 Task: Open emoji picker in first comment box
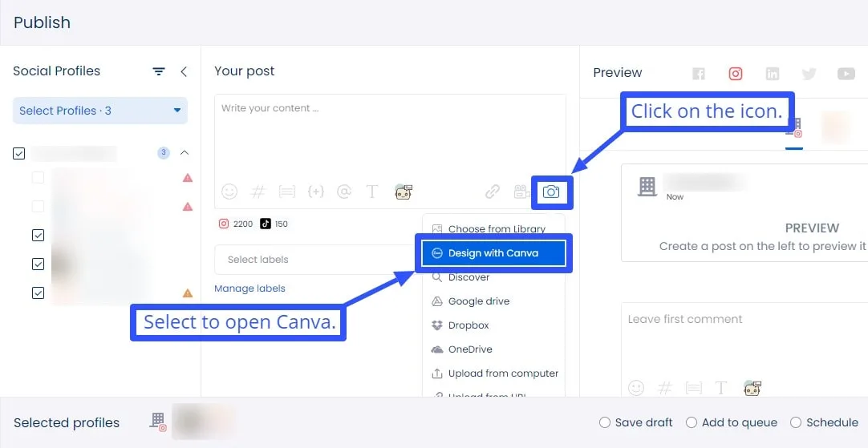pos(636,388)
